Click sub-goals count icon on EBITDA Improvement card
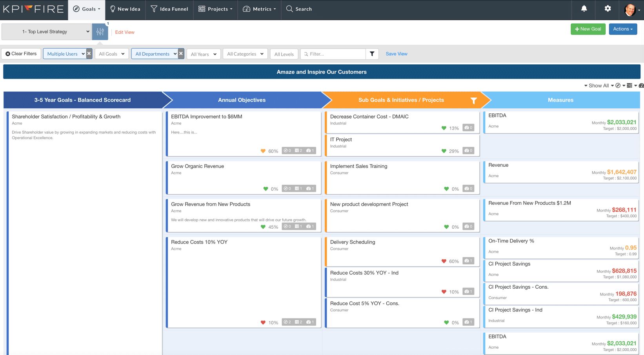The image size is (644, 355). pyautogui.click(x=287, y=151)
